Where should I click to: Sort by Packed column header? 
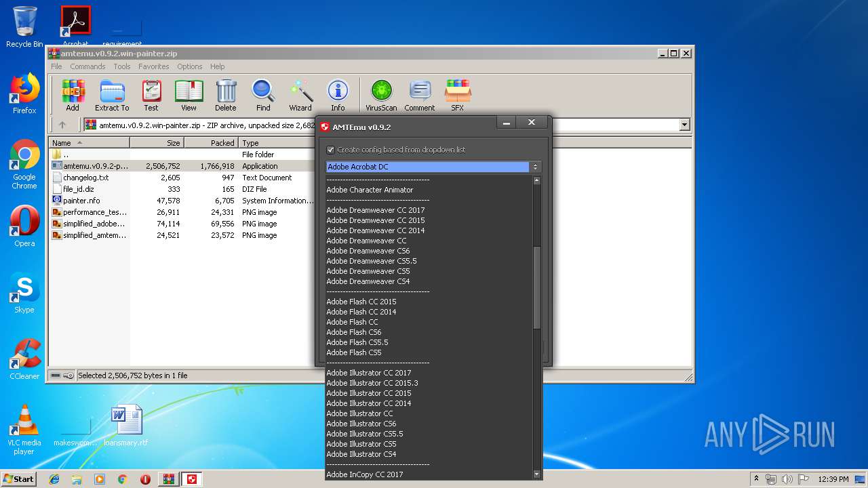[211, 143]
